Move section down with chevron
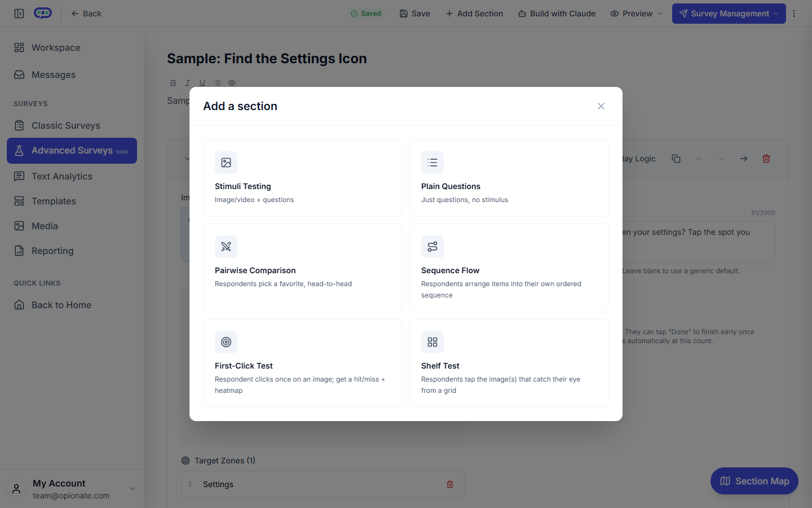 click(x=721, y=159)
